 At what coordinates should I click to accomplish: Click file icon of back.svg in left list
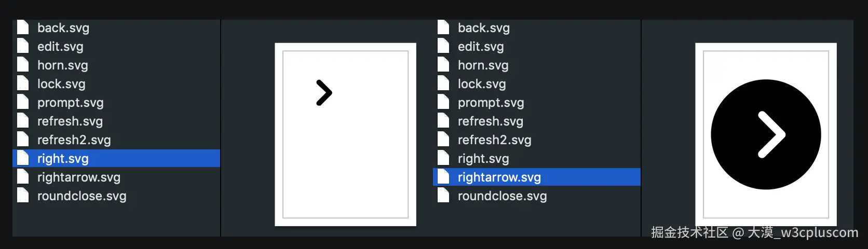[23, 27]
